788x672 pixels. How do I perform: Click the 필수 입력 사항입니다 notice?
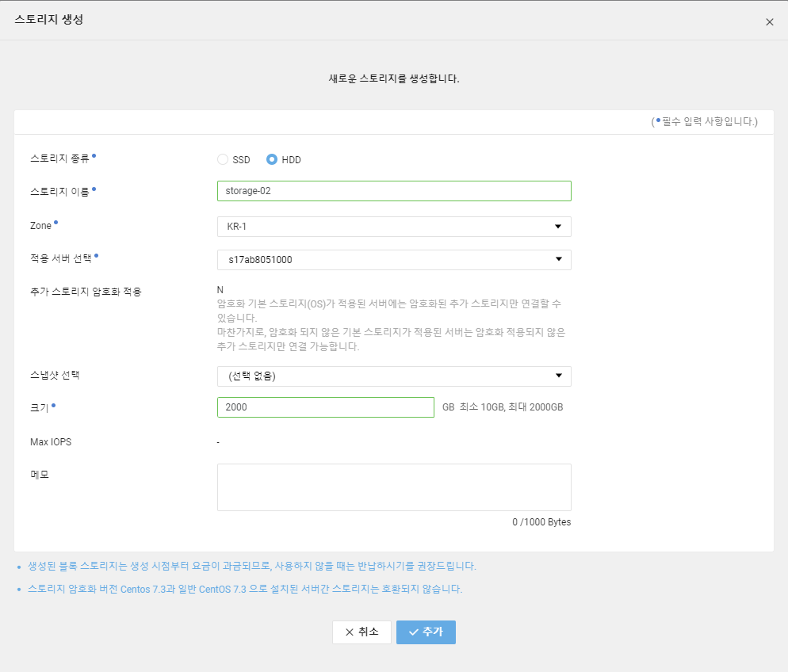[x=706, y=121]
